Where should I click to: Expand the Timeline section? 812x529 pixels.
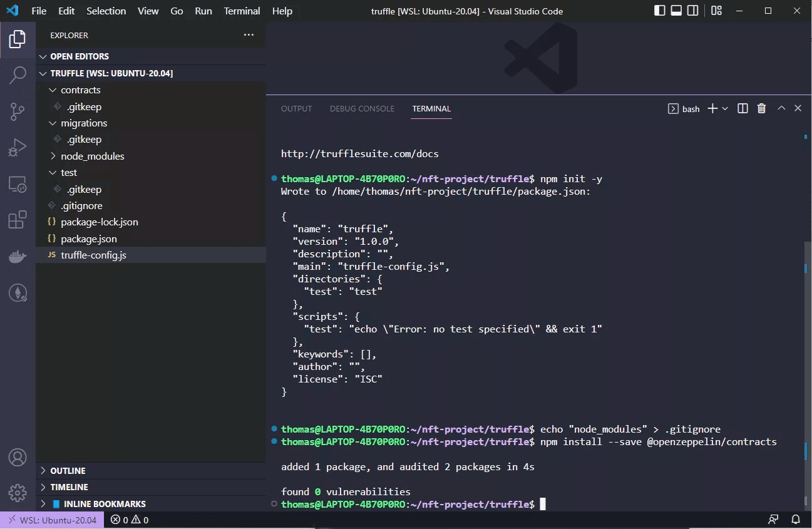pos(151,487)
